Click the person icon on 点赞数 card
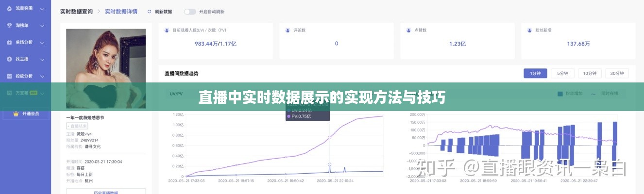644x194 pixels. 409,30
